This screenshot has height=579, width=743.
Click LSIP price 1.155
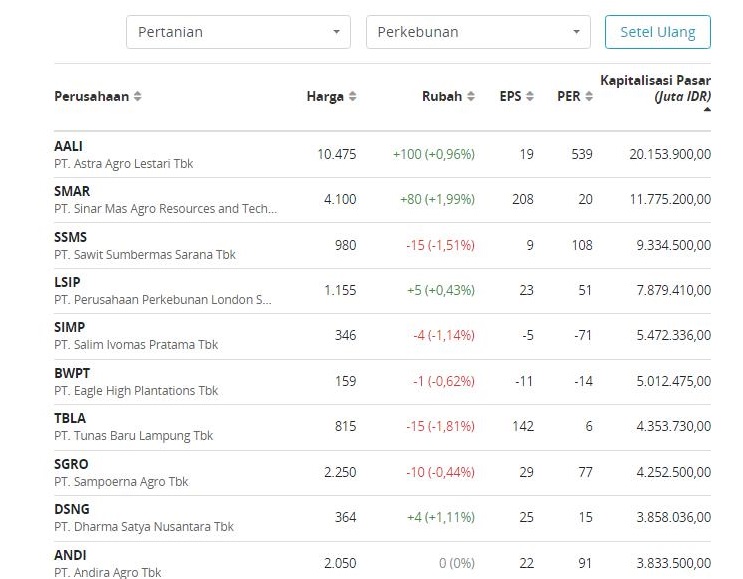340,290
